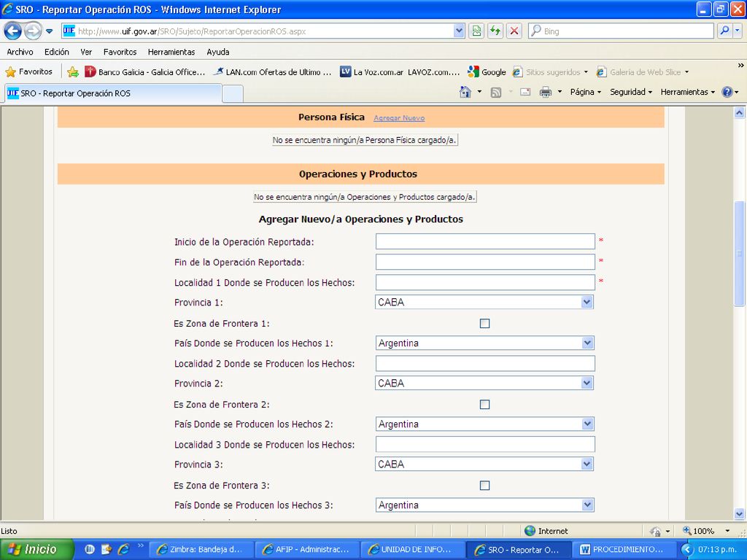747x560 pixels.
Task: Open País Donde se Producen los Hechos 3 dropdown
Action: coord(484,505)
